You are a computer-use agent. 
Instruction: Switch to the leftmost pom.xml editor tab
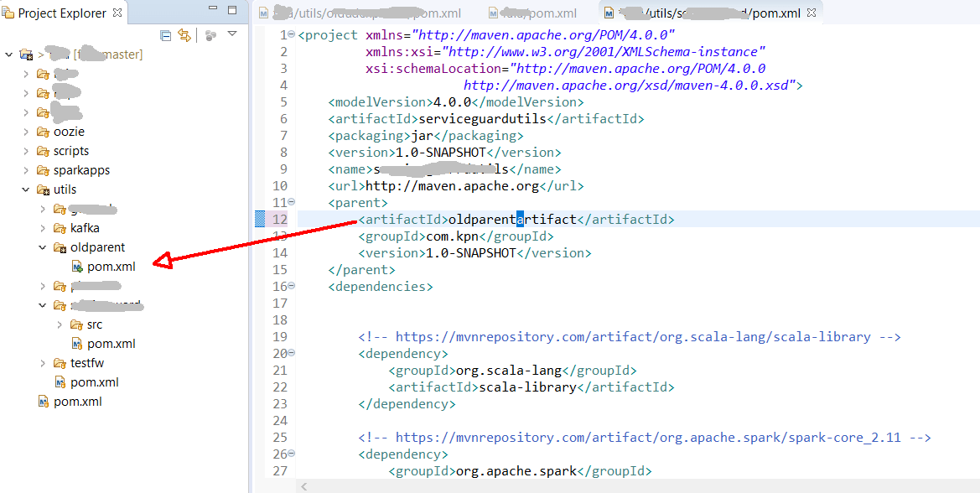(x=353, y=13)
